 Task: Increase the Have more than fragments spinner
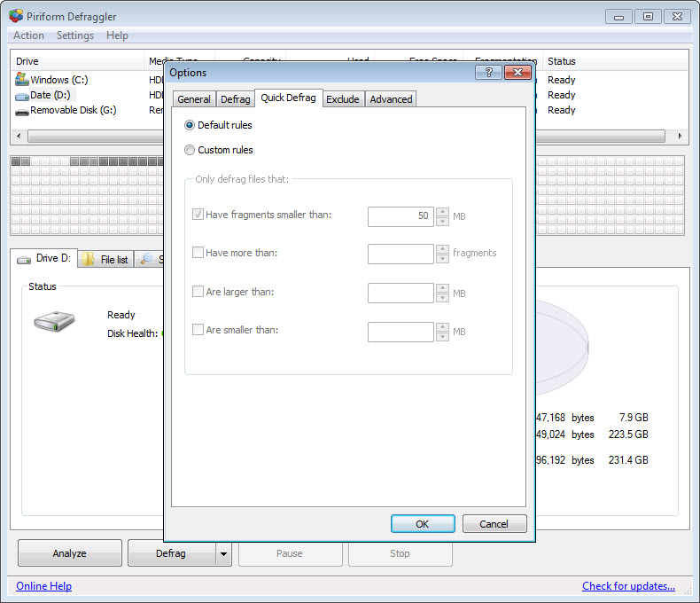pyautogui.click(x=442, y=249)
